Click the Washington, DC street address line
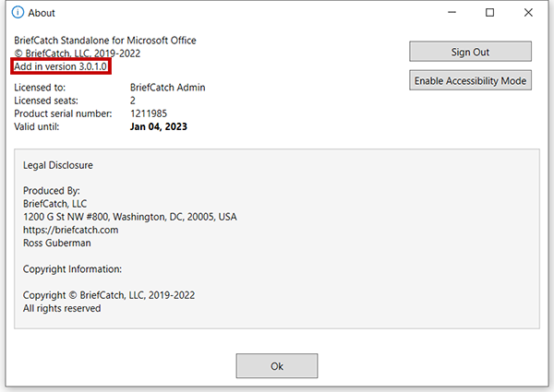Image resolution: width=554 pixels, height=392 pixels. click(129, 217)
